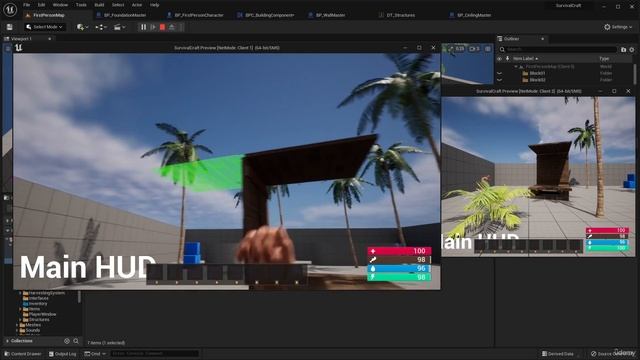Expand the Sounds folder
The height and width of the screenshot is (360, 640).
click(x=17, y=330)
